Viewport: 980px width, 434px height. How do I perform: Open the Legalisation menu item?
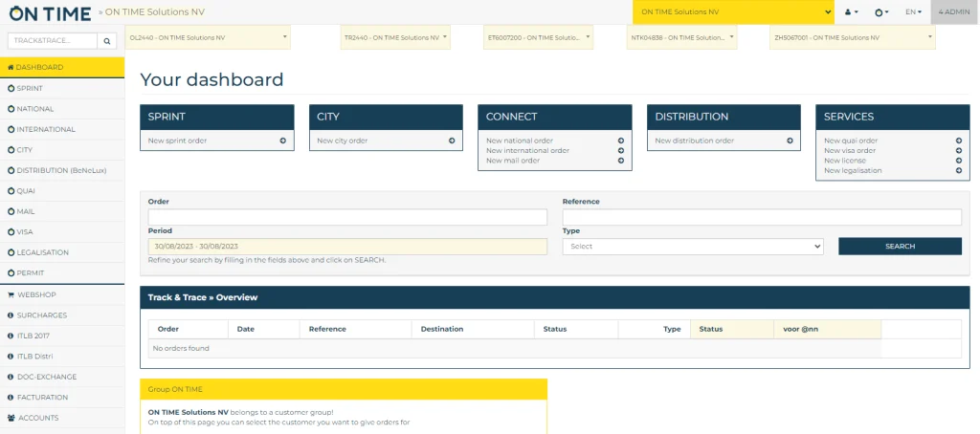pos(62,252)
